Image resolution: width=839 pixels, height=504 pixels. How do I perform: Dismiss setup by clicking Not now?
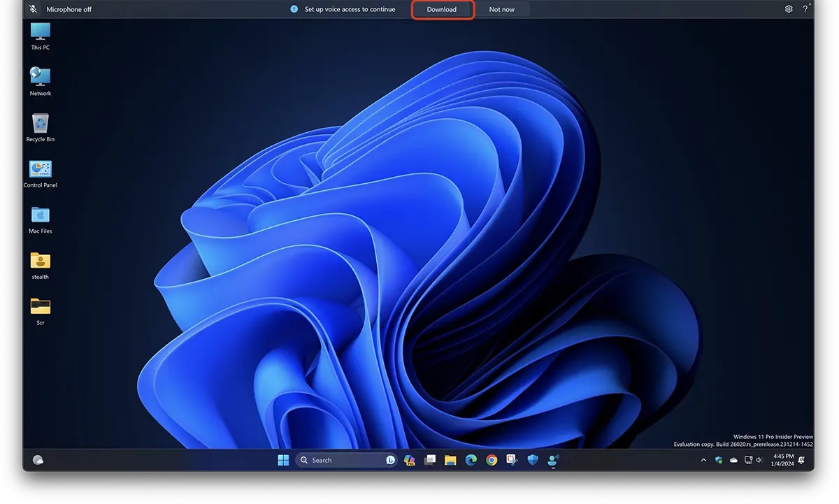501,10
